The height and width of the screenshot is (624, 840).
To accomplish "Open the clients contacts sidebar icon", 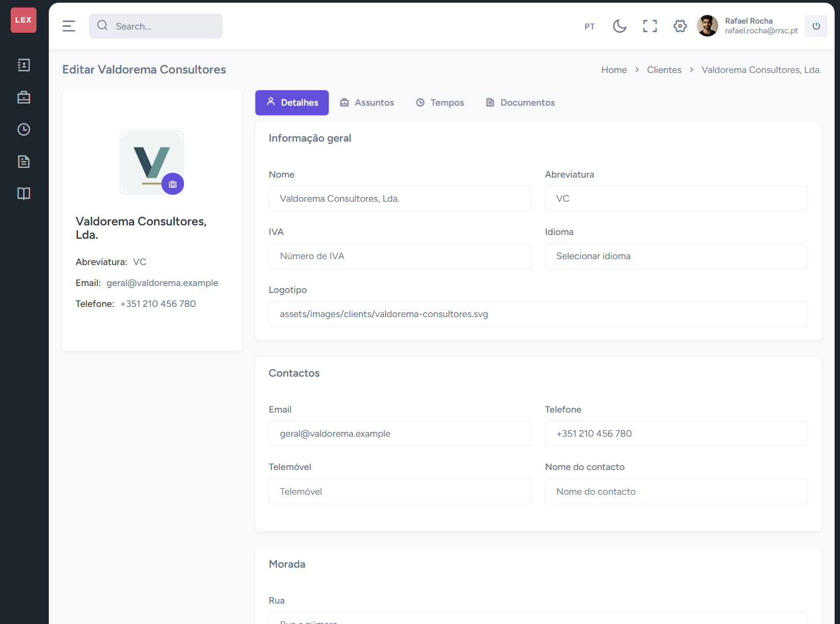I will (24, 65).
